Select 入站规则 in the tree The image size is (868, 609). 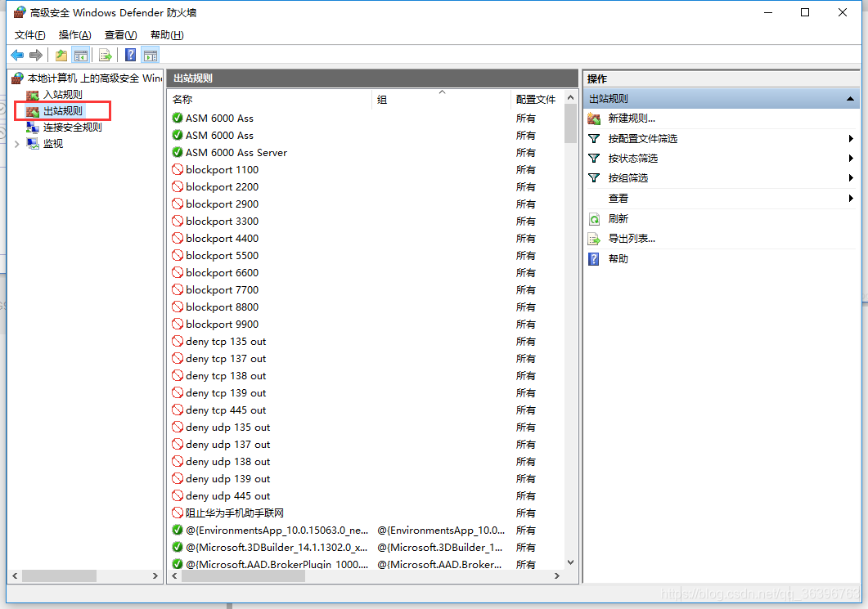pos(62,95)
